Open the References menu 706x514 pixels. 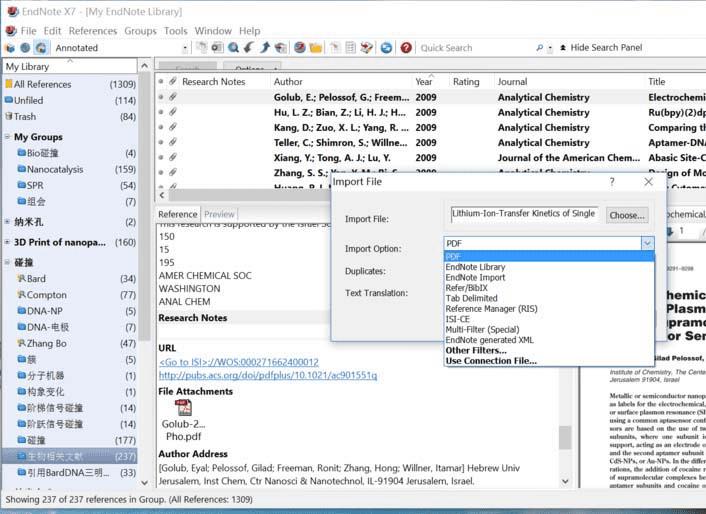92,31
